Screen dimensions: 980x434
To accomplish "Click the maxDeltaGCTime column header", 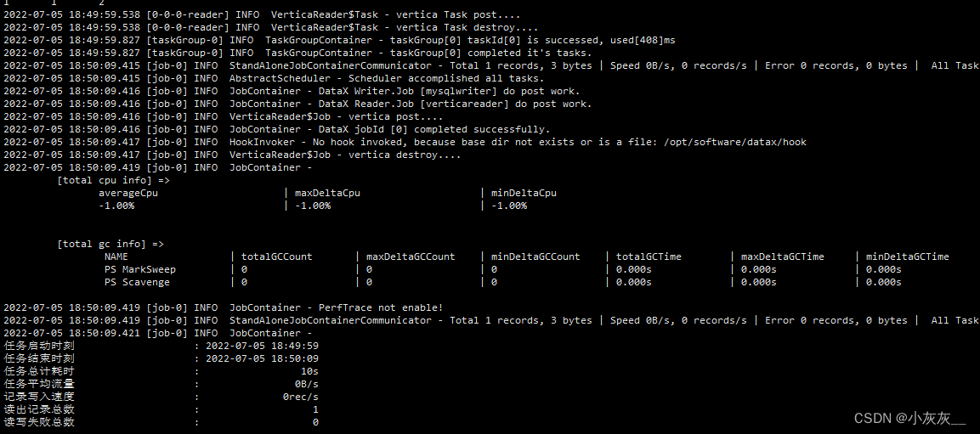I will click(x=783, y=256).
